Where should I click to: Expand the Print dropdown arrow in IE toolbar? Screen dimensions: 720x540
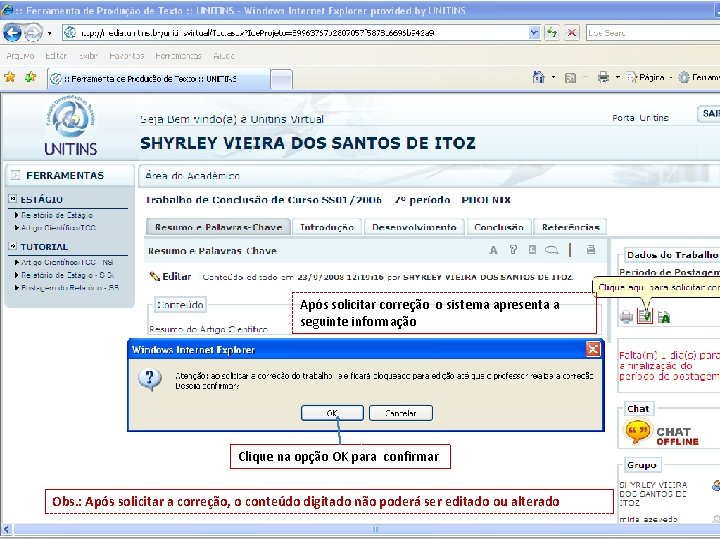(x=618, y=78)
